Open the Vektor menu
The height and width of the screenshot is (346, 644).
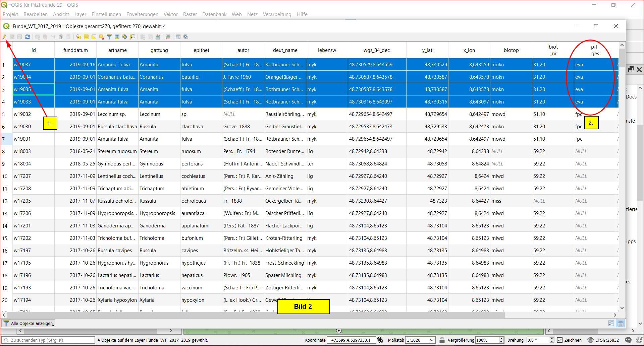pos(170,14)
